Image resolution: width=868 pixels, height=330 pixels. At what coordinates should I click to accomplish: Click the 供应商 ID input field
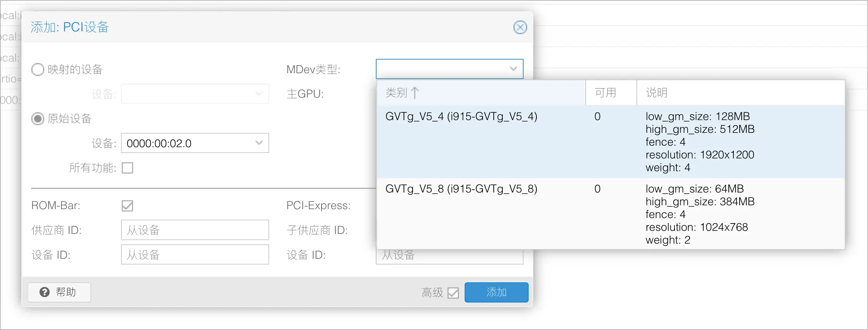click(x=195, y=230)
